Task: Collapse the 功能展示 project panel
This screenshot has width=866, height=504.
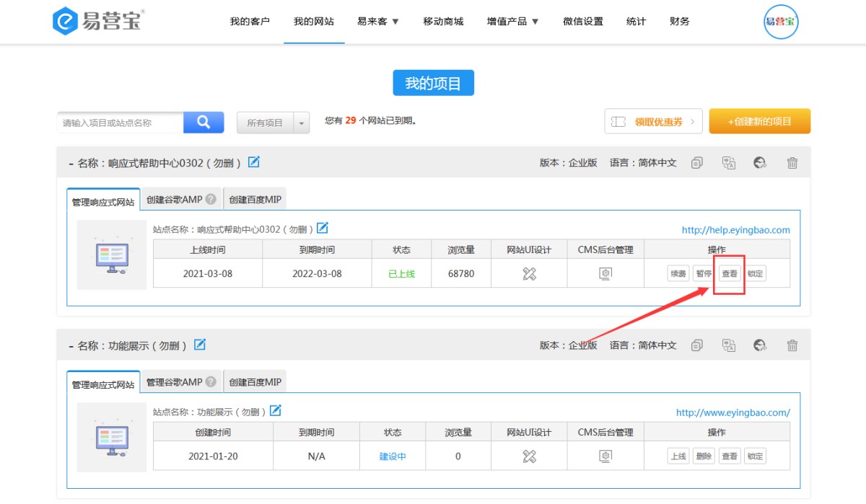Action: point(71,346)
